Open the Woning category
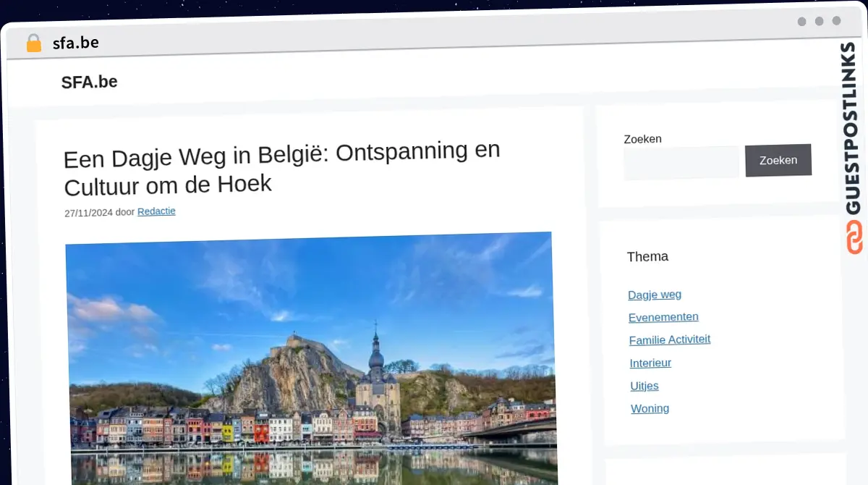Image resolution: width=868 pixels, height=485 pixels. 650,408
